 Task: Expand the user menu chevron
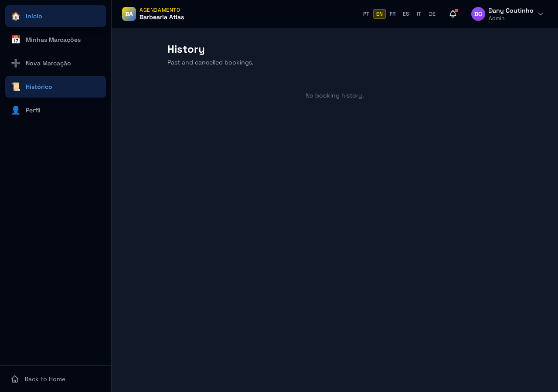tap(541, 14)
